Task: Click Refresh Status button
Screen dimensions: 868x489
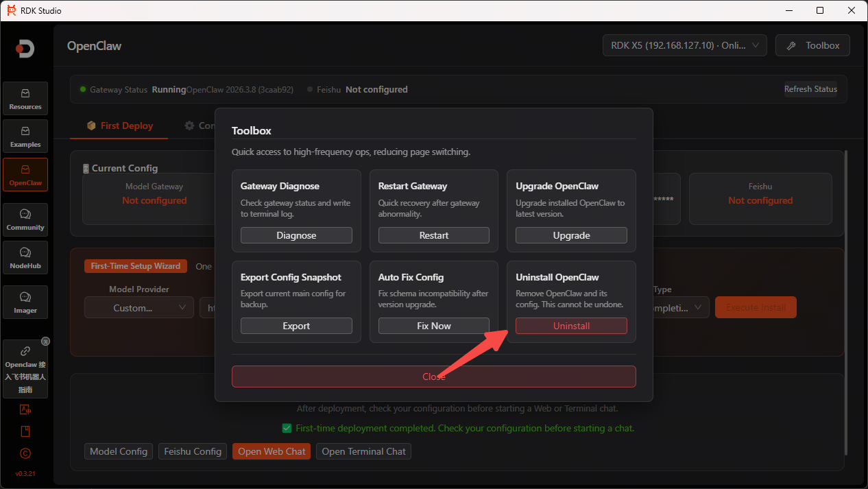Action: [810, 89]
